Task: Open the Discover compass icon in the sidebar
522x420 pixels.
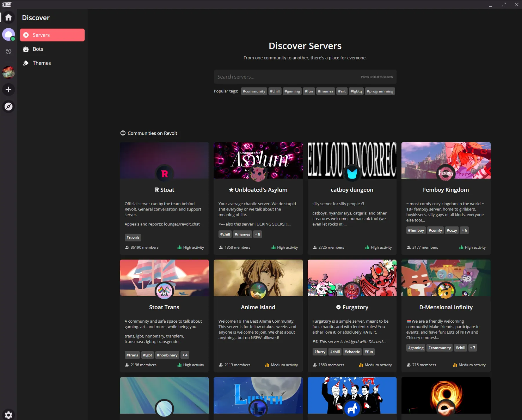Action: click(x=8, y=106)
